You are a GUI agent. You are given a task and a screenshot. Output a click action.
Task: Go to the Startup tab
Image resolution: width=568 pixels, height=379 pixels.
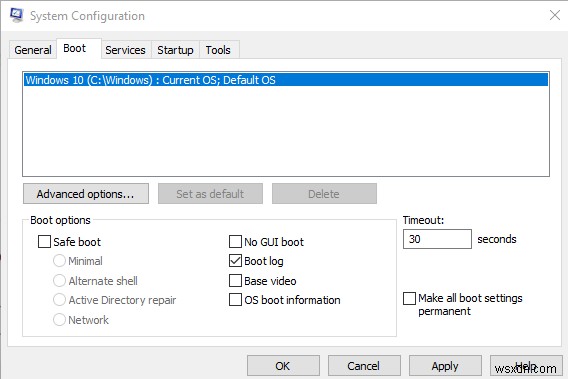175,50
